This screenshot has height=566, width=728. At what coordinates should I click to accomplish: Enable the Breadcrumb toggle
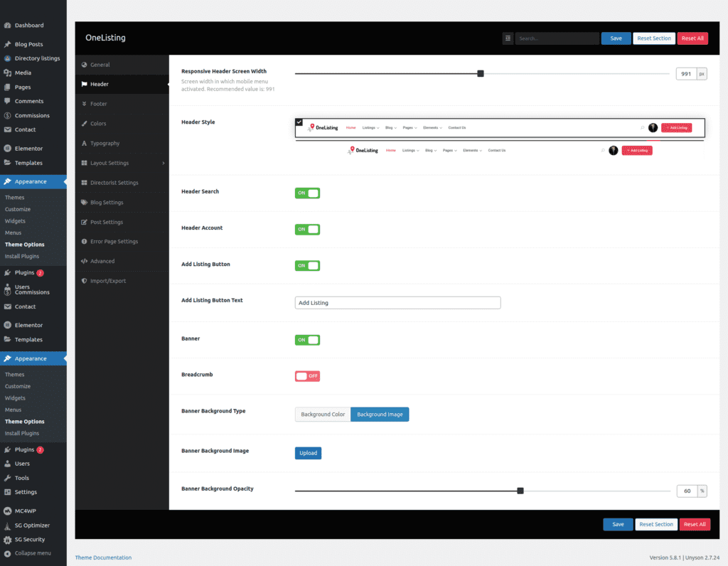point(307,375)
